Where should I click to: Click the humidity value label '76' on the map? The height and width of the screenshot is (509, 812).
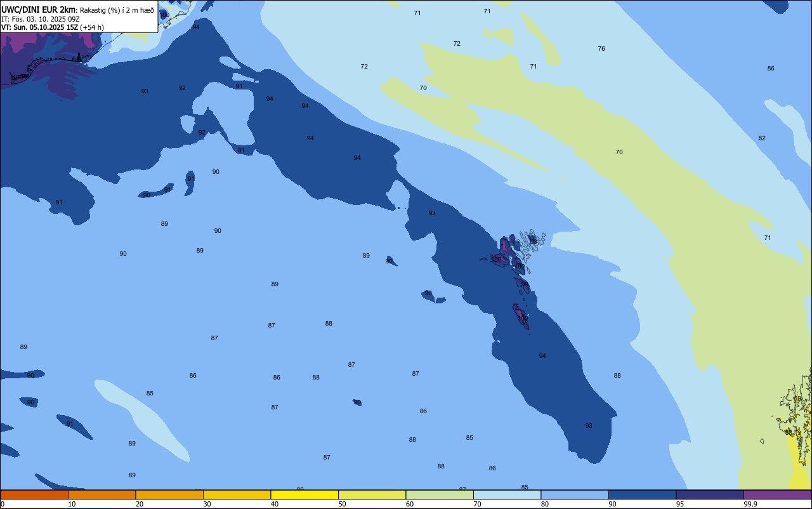(601, 49)
